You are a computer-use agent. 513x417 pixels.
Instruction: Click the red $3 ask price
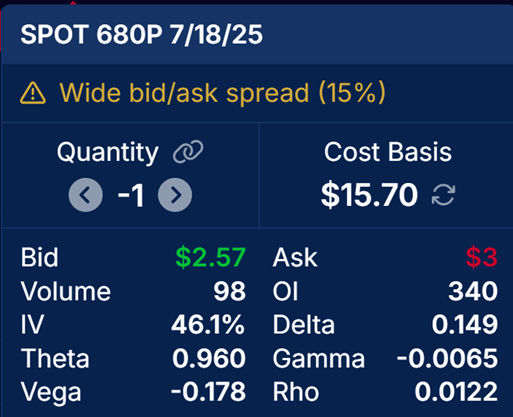click(482, 257)
